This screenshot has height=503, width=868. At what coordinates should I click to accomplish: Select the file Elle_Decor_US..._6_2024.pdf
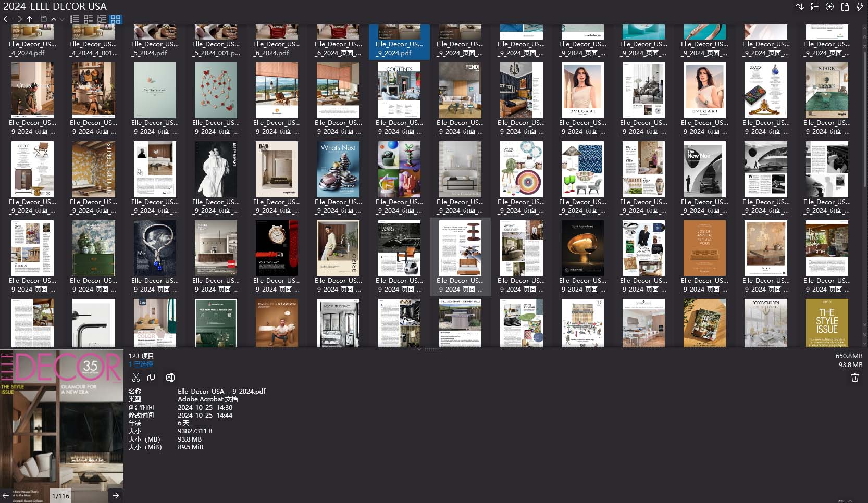coord(277,42)
